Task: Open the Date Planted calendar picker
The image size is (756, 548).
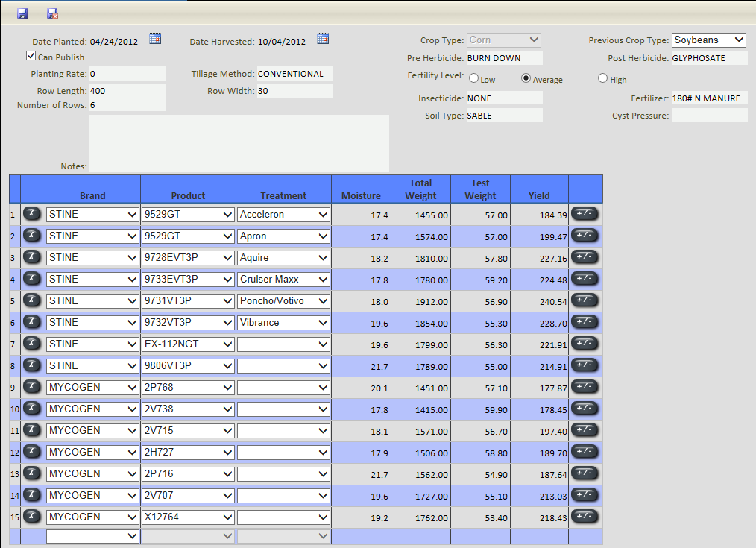Action: pos(155,39)
